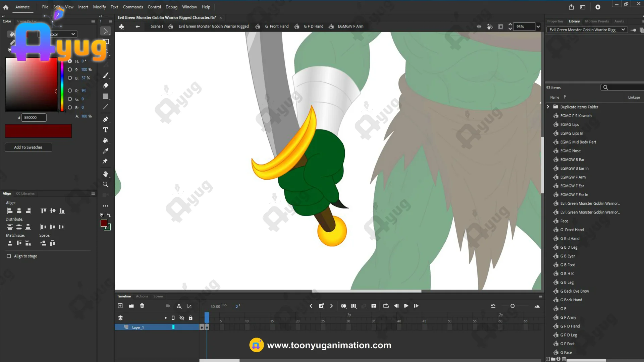
Task: Click the dark red color preview swatch
Action: click(x=38, y=131)
